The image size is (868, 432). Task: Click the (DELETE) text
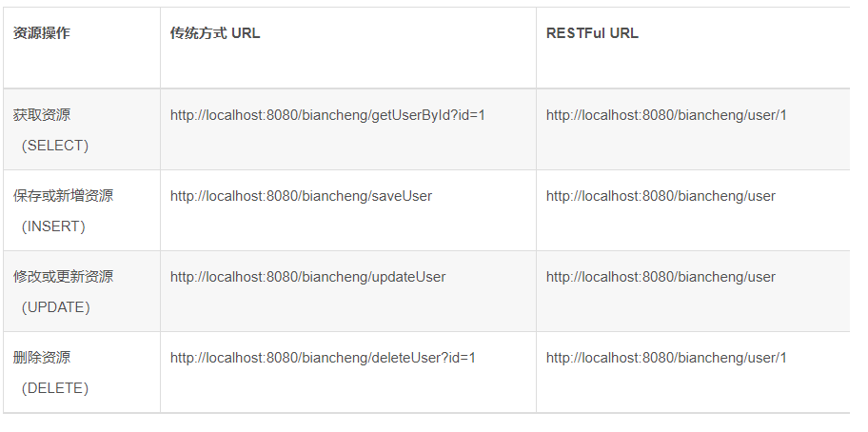[55, 388]
